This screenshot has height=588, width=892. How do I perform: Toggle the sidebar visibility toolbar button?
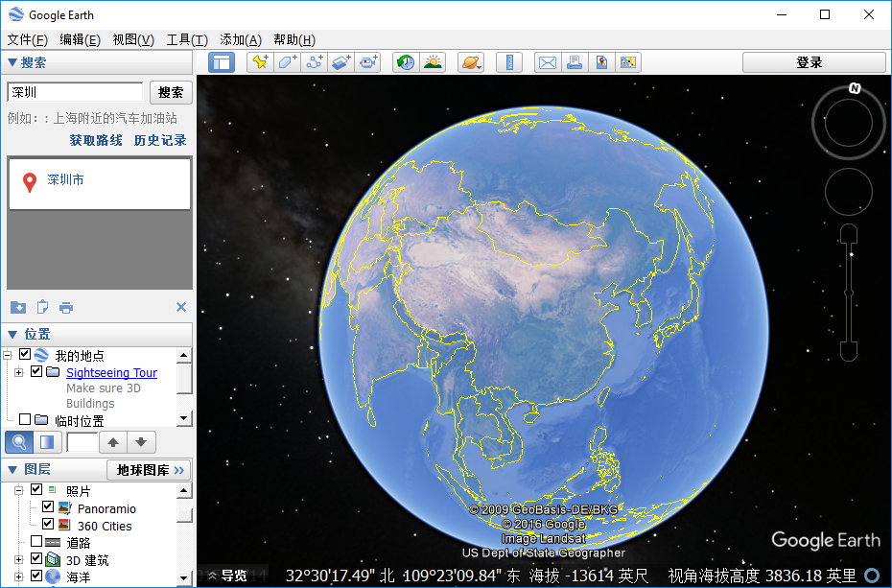(x=222, y=62)
